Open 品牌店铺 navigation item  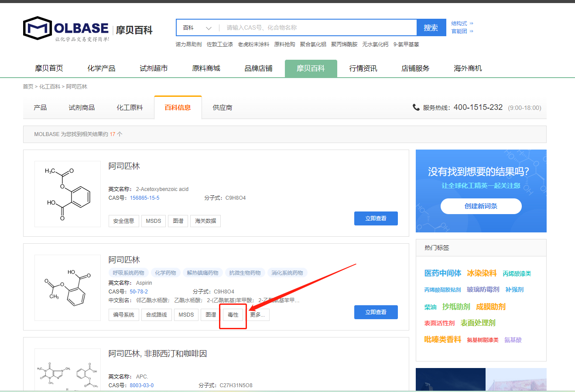pos(259,68)
